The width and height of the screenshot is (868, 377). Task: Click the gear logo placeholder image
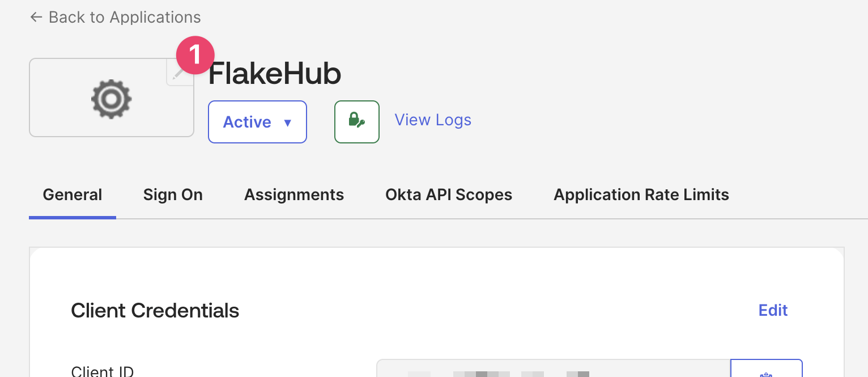click(111, 99)
